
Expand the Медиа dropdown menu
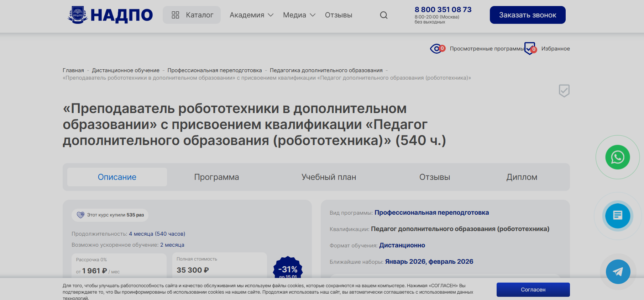299,15
